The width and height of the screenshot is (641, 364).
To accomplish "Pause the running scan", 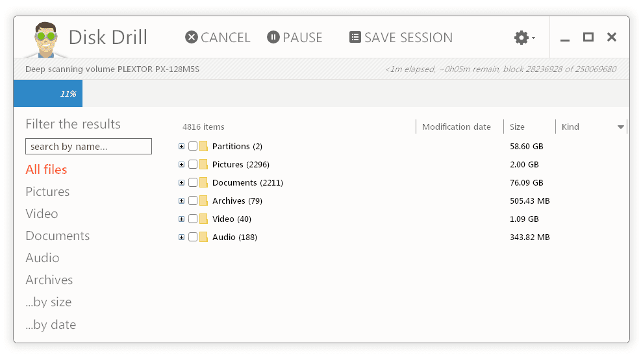I will pos(294,38).
